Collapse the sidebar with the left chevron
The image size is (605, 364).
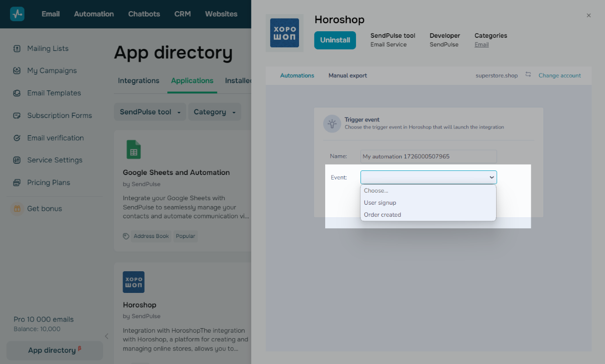click(106, 336)
